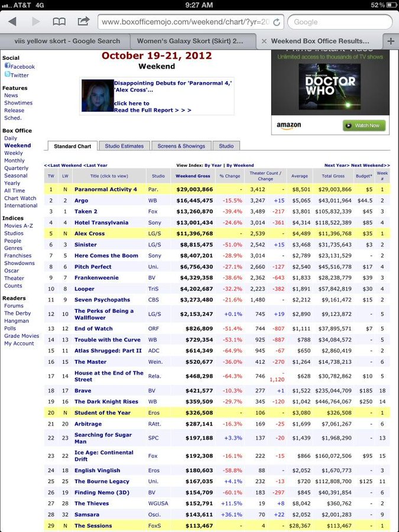Image resolution: width=399 pixels, height=532 pixels.
Task: Open the Studio chart tab
Action: (226, 146)
